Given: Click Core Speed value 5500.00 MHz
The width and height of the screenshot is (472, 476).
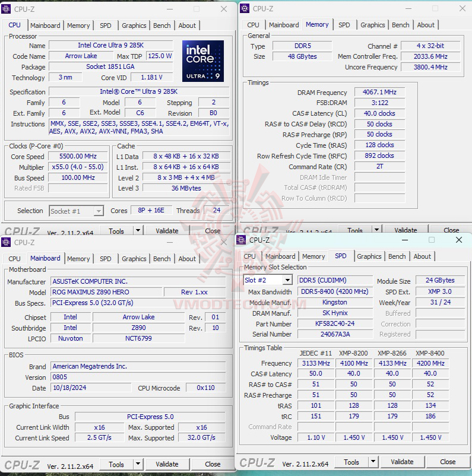Looking at the screenshot, I should (x=78, y=156).
